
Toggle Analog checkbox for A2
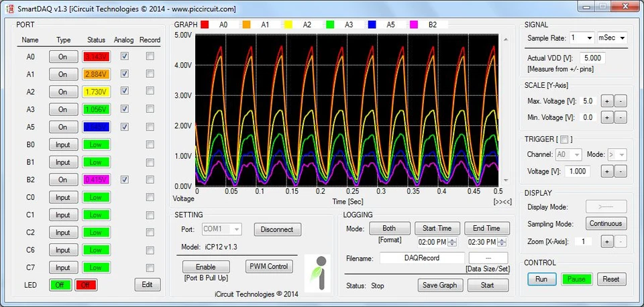(125, 91)
